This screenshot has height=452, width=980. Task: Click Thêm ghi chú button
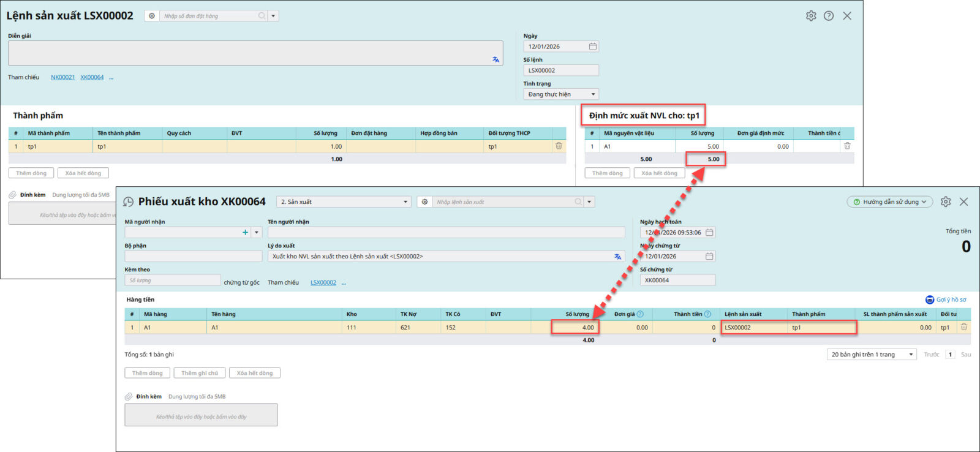tap(200, 373)
